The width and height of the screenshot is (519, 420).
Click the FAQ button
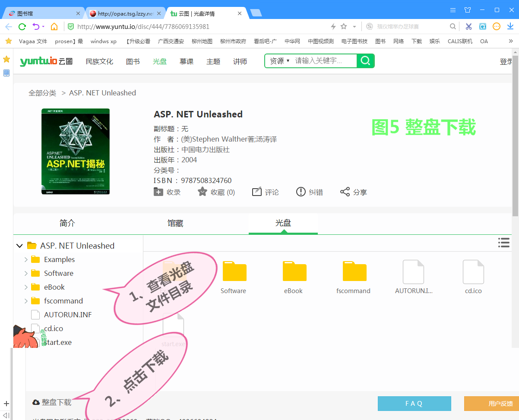click(414, 403)
